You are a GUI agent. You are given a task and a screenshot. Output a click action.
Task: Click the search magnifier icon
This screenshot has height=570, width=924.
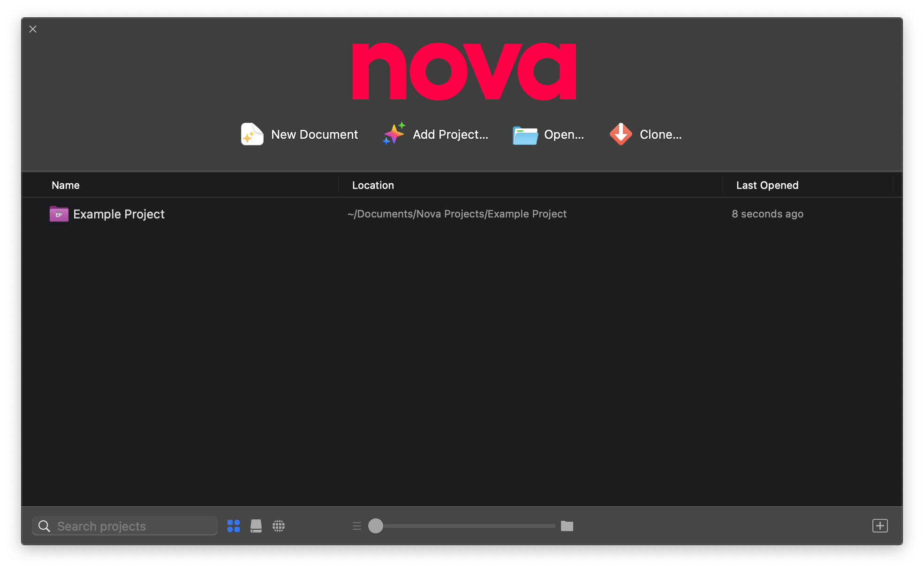coord(44,526)
